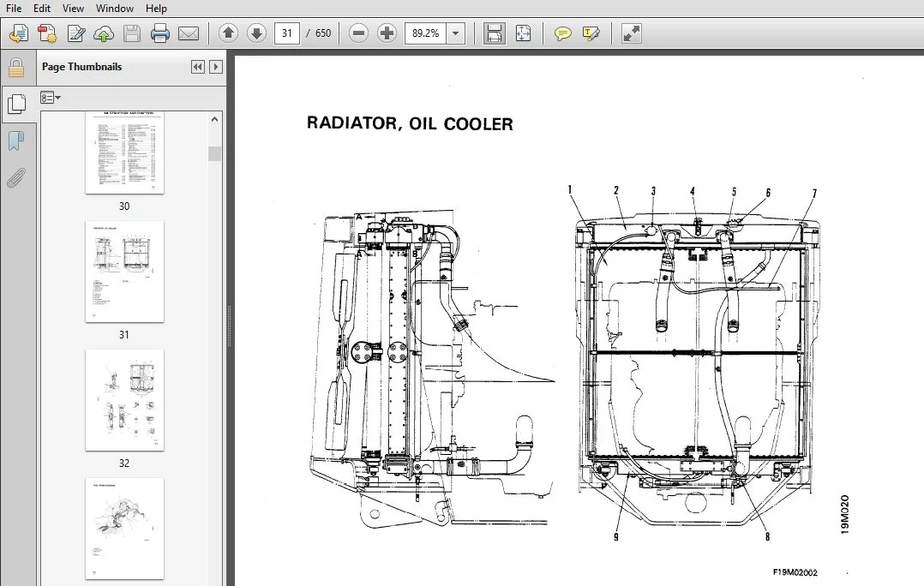This screenshot has width=924, height=586.
Task: Click the Zoom out minus button
Action: click(x=358, y=33)
